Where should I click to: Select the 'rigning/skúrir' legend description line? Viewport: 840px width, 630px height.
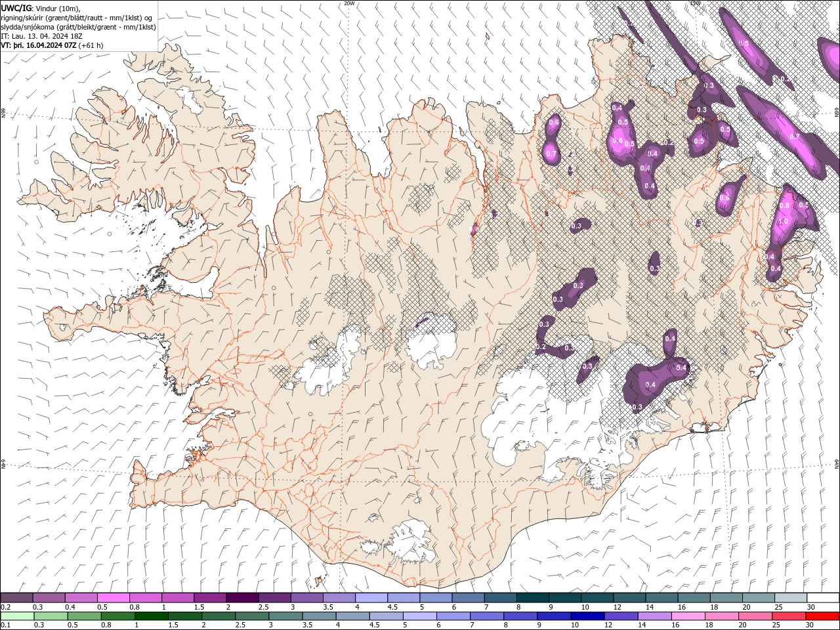77,18
